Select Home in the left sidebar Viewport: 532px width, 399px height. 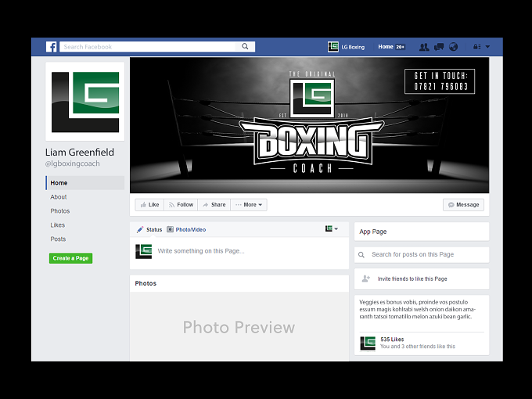[85, 183]
